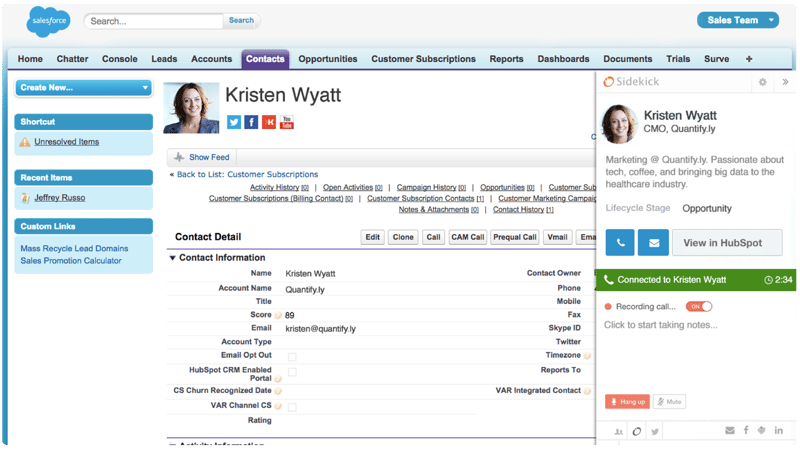The width and height of the screenshot is (800, 451).
Task: Click help icon next to VAR Integrated Contact
Action: [x=587, y=391]
